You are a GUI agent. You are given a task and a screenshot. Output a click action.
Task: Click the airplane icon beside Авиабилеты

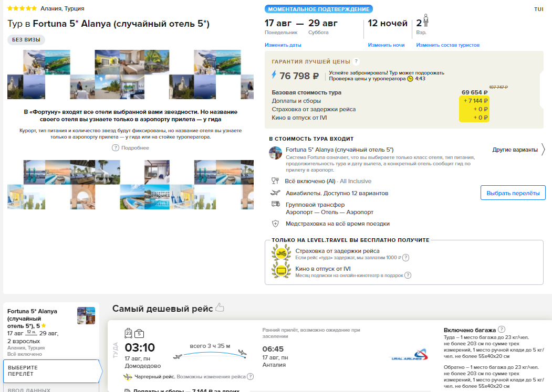pos(275,193)
